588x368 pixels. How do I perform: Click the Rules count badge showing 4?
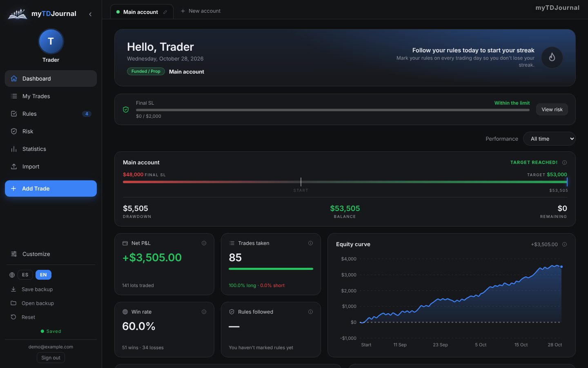[x=87, y=114]
